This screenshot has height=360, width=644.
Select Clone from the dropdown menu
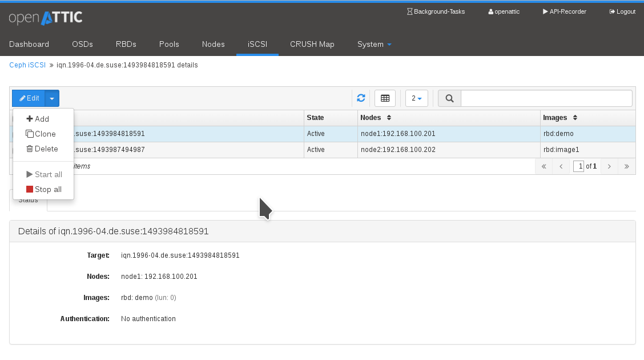pyautogui.click(x=41, y=134)
